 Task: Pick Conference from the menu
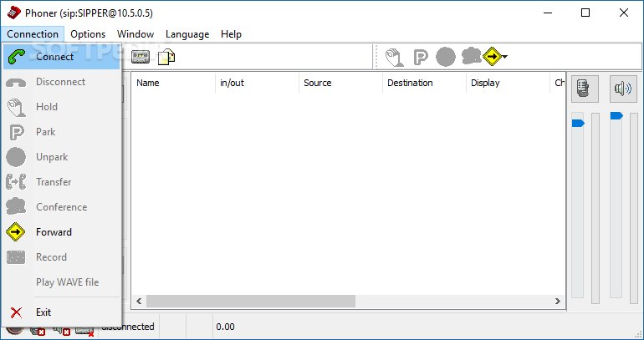(62, 206)
